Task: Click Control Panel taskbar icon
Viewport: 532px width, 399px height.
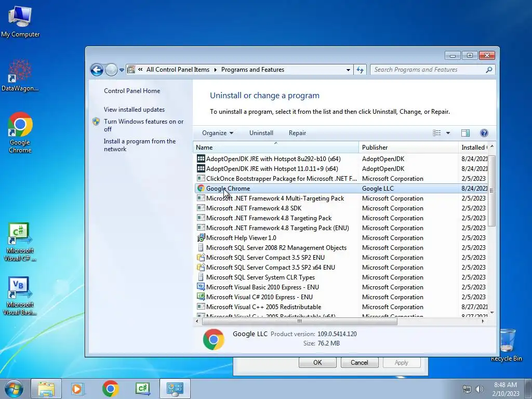Action: click(175, 389)
